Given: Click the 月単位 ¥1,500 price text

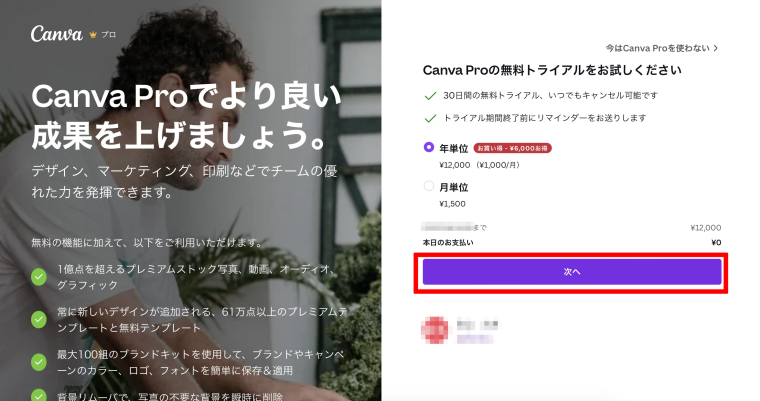Looking at the screenshot, I should (x=452, y=204).
